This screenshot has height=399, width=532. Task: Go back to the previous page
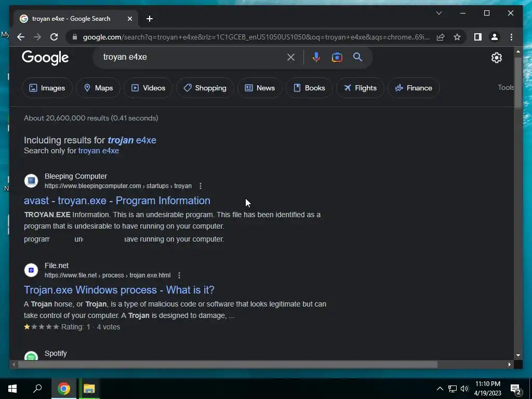[21, 37]
